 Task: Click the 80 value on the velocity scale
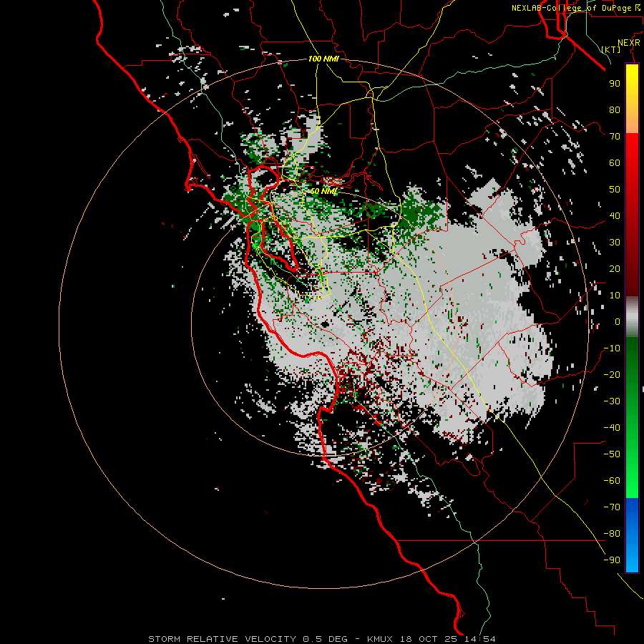[x=615, y=110]
